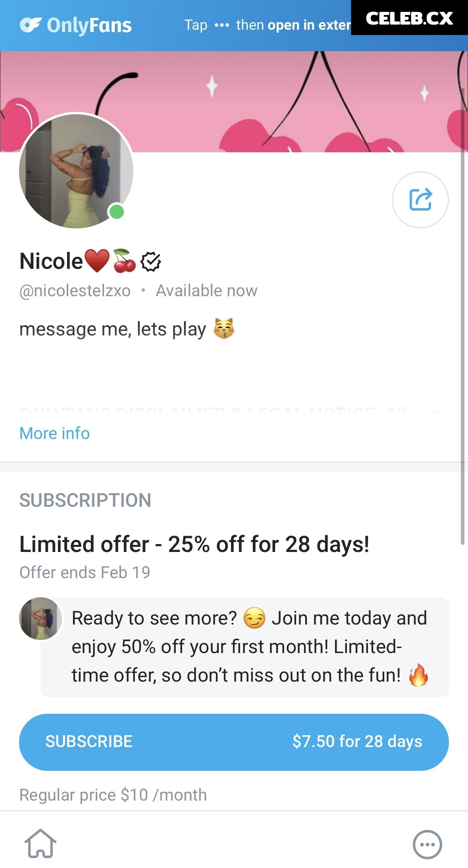The height and width of the screenshot is (868, 468).
Task: Click the "Ready to see more?" promo bubble
Action: coord(249,646)
